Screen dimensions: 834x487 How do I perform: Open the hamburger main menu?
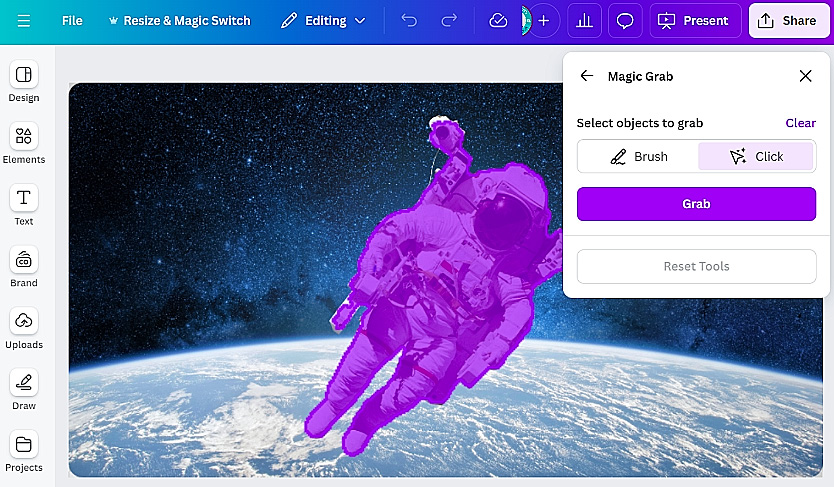tap(23, 21)
